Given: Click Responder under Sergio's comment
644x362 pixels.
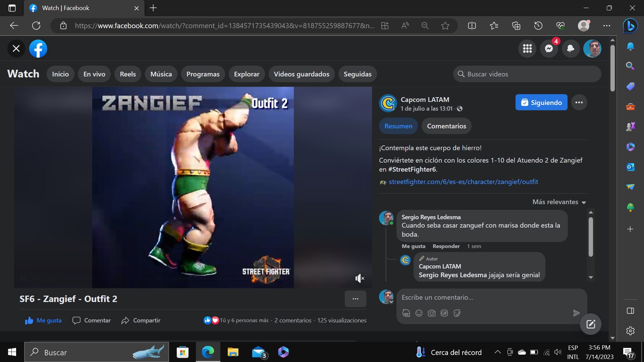Looking at the screenshot, I should pos(446,246).
